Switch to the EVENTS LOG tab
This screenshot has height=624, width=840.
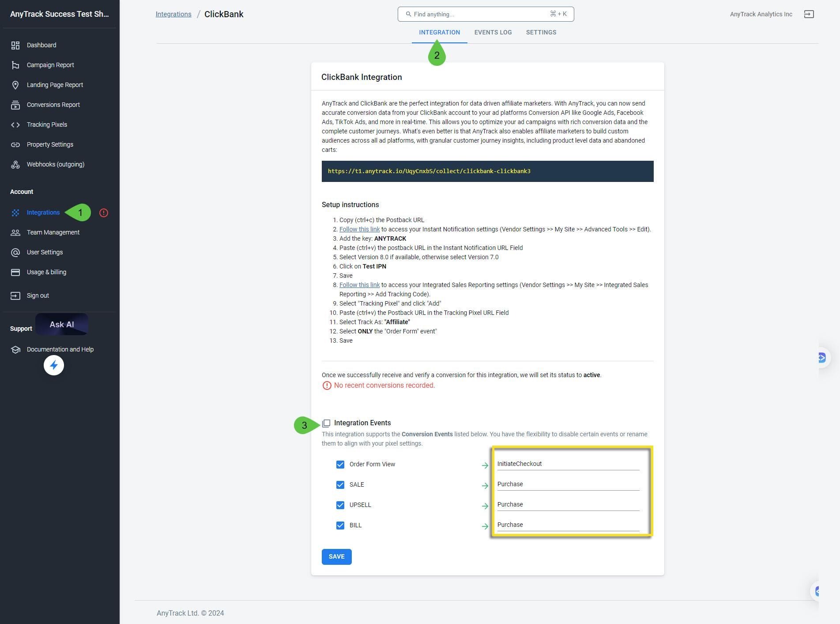pos(493,32)
